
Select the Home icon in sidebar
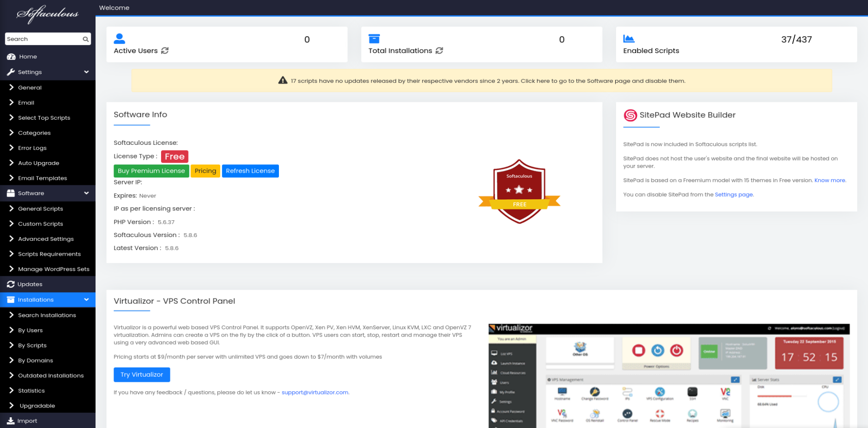11,56
